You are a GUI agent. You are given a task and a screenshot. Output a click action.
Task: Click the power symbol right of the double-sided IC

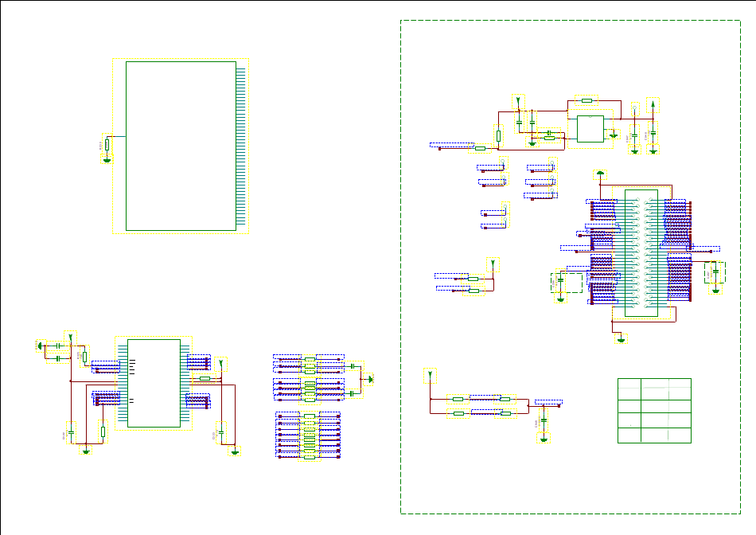tap(220, 364)
